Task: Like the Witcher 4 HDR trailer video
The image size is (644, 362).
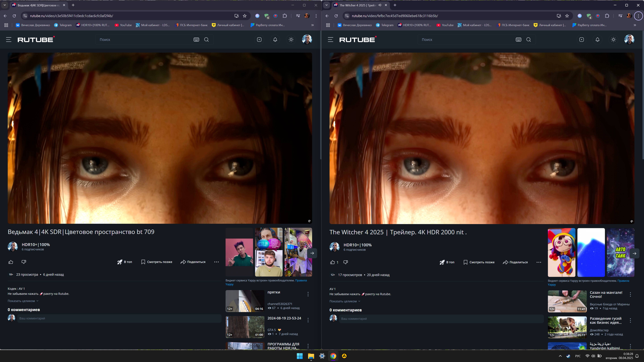Action: pyautogui.click(x=332, y=262)
